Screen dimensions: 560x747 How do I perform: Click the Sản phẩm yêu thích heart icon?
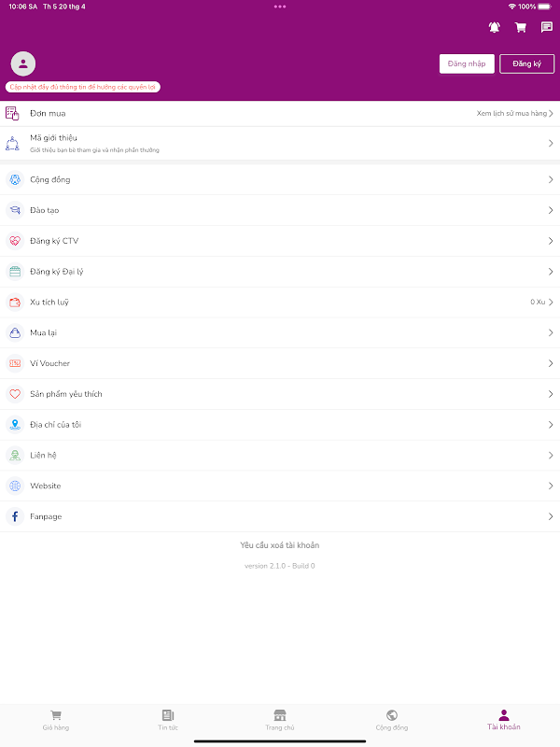15,394
